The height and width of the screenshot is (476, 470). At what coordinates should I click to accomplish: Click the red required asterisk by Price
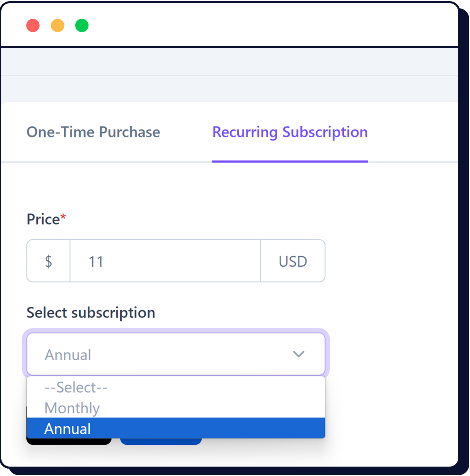pyautogui.click(x=63, y=216)
